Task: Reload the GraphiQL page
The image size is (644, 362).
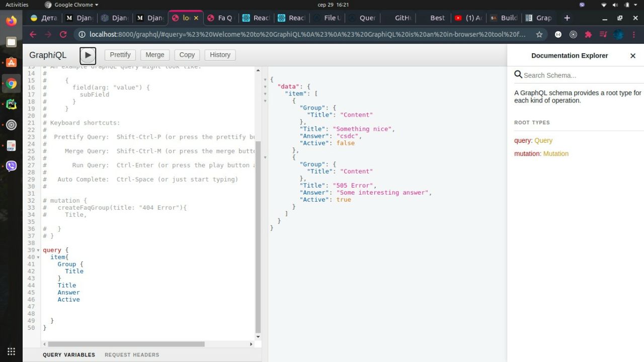Action: pos(63,35)
